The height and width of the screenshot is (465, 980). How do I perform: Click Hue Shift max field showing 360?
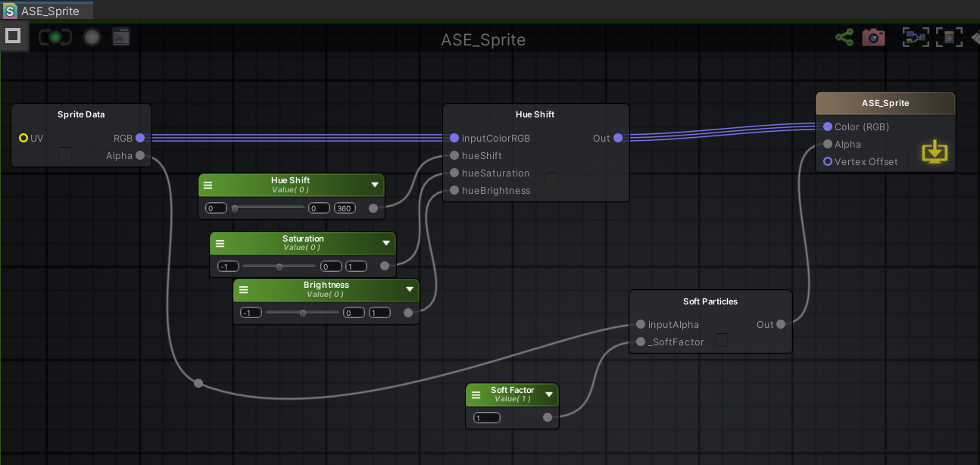pyautogui.click(x=345, y=208)
